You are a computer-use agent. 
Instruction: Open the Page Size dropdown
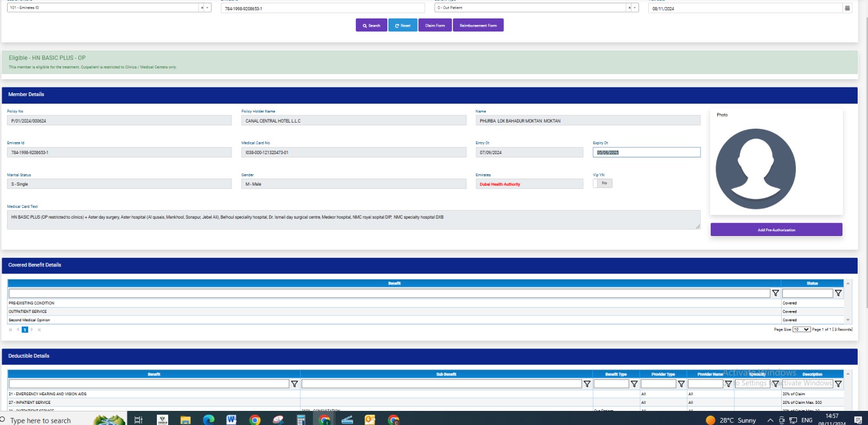point(801,329)
